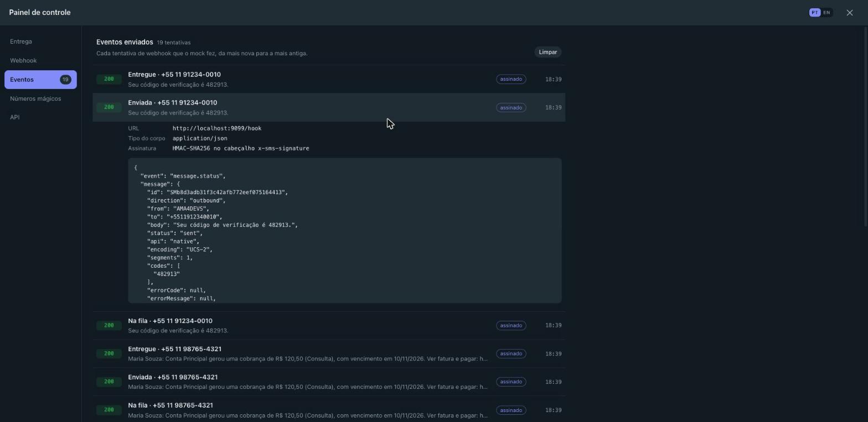
Task: Switch language to EN
Action: [826, 13]
